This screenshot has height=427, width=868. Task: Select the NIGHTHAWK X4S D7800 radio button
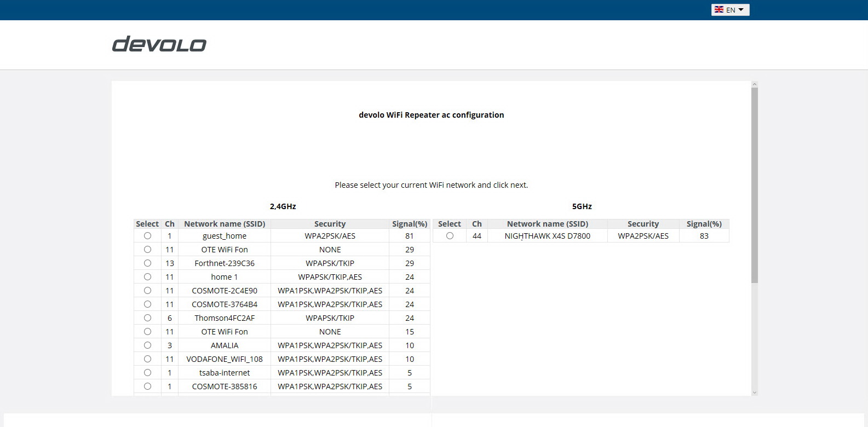(450, 236)
